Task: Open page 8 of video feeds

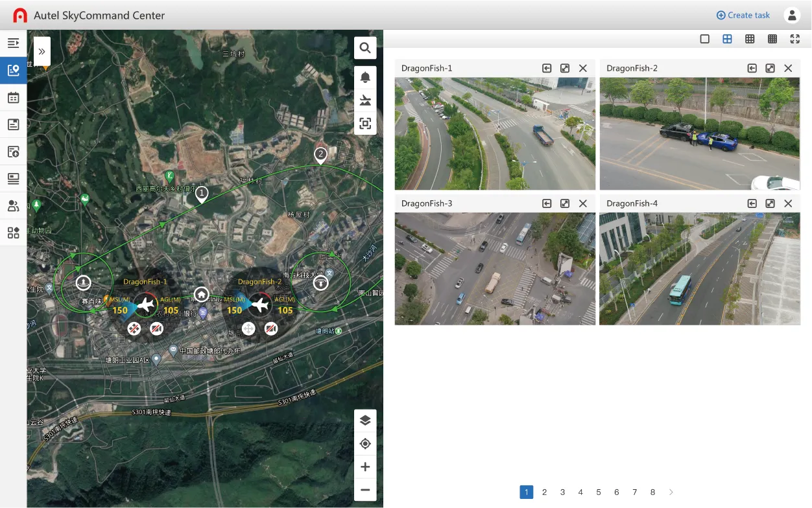Action: pos(652,492)
